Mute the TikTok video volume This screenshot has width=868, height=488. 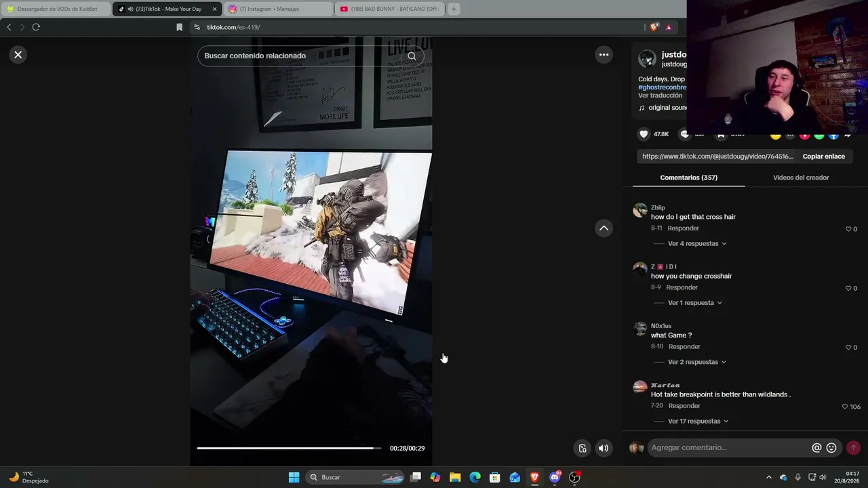(604, 448)
